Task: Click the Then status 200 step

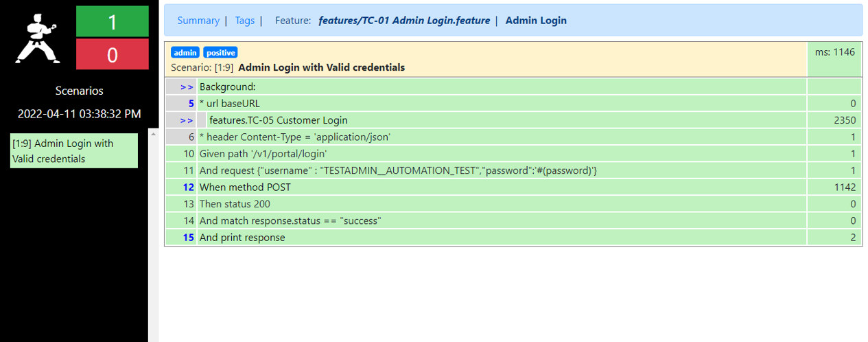Action: coord(234,204)
